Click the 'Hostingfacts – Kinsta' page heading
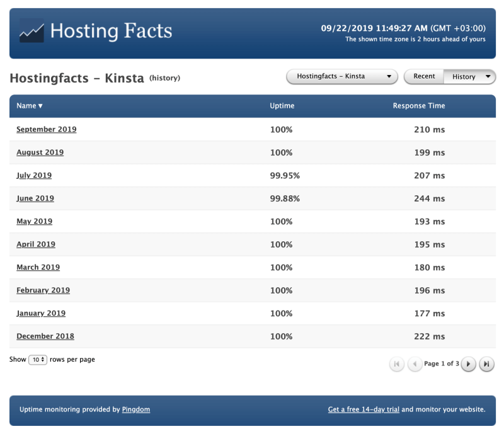Image resolution: width=504 pixels, height=436 pixels. pyautogui.click(x=77, y=78)
